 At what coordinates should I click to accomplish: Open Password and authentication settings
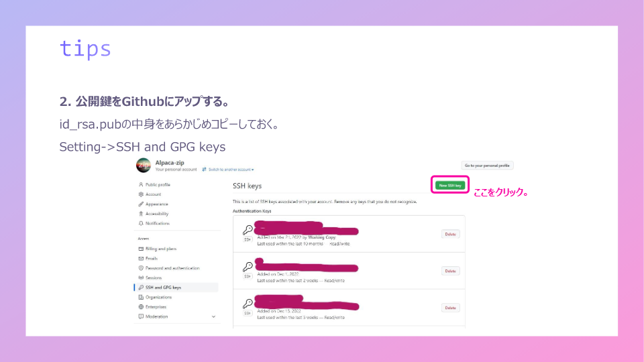(172, 268)
